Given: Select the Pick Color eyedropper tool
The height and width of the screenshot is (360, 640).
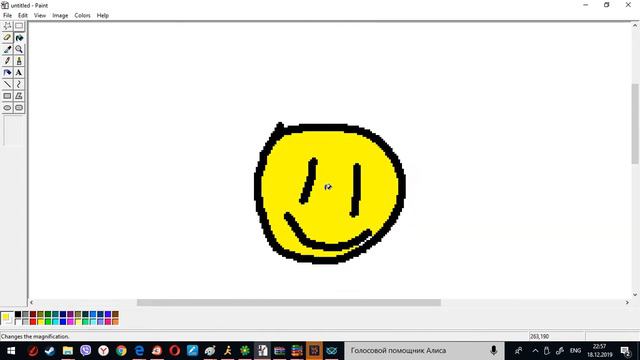Looking at the screenshot, I should coord(7,49).
